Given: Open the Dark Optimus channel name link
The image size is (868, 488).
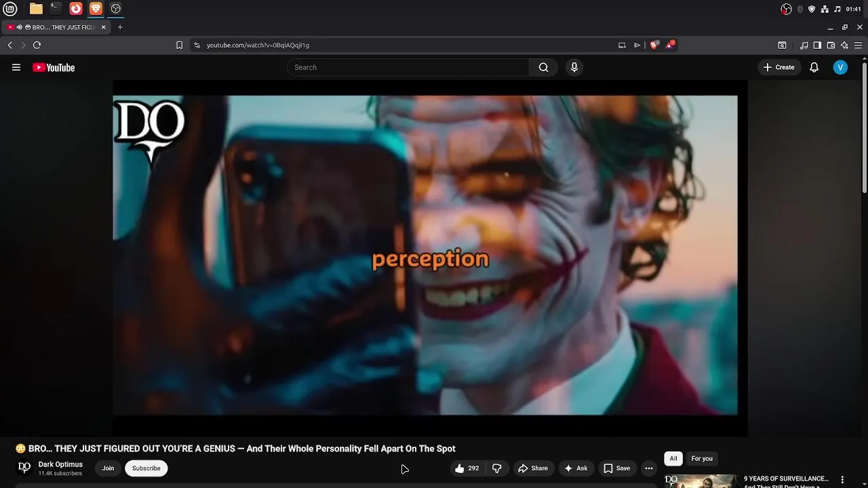Looking at the screenshot, I should tap(60, 464).
